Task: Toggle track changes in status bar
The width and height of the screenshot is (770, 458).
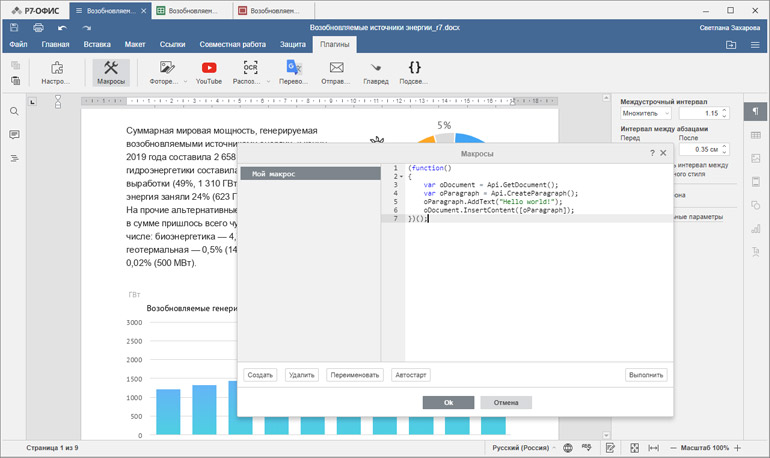Action: (x=609, y=448)
